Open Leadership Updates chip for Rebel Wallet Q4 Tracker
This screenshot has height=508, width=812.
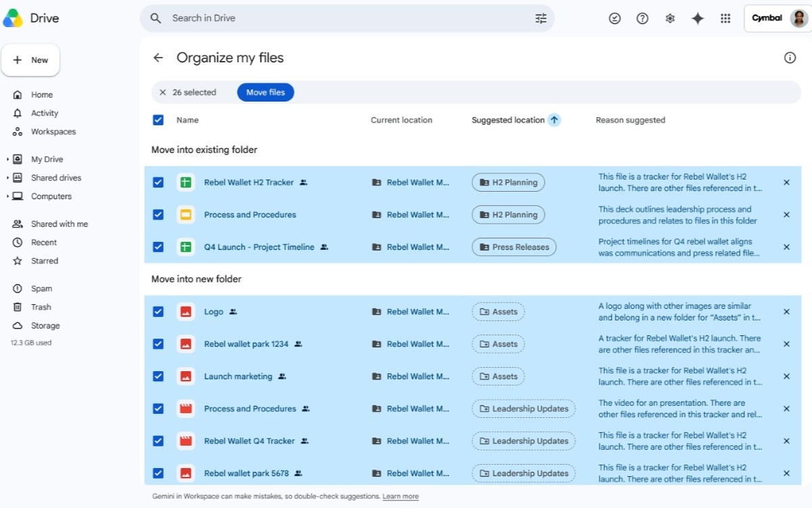[524, 441]
